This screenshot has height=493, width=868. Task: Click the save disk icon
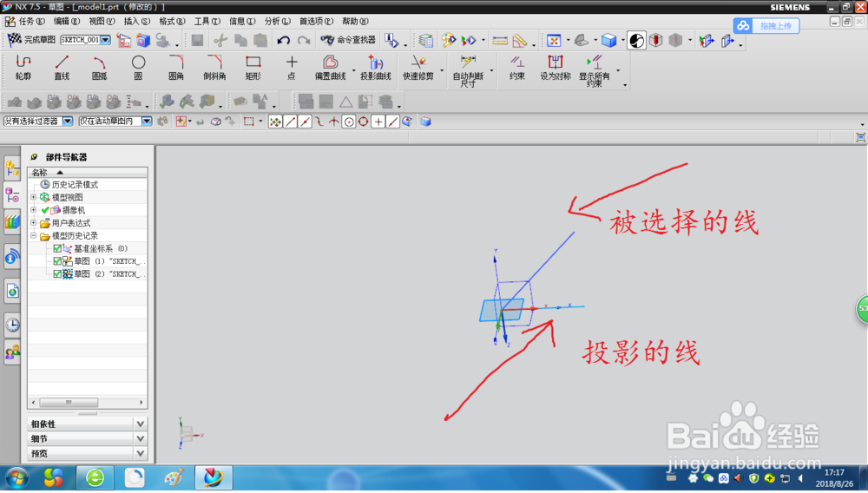pyautogui.click(x=197, y=40)
